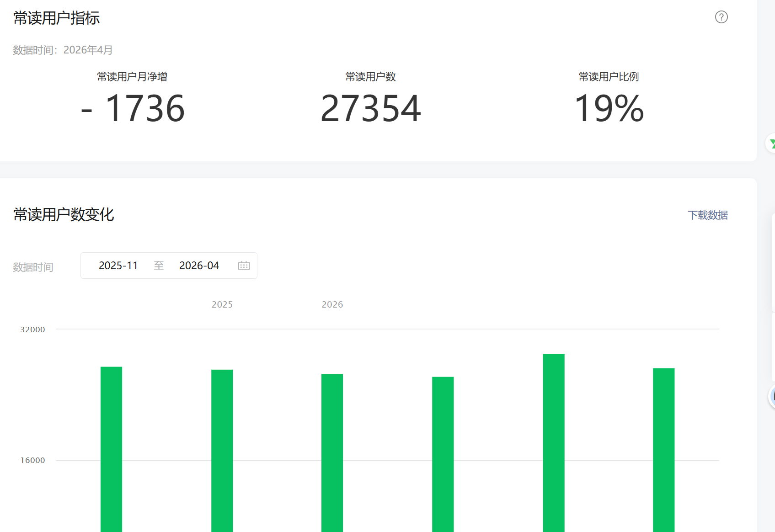Click the 2026 year label above chart
The height and width of the screenshot is (532, 775).
pos(332,304)
